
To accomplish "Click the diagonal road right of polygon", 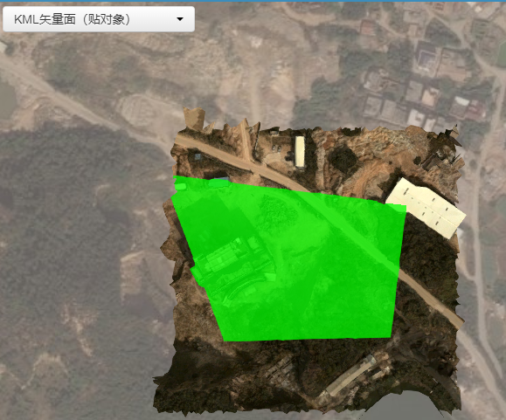I will point(431,298).
